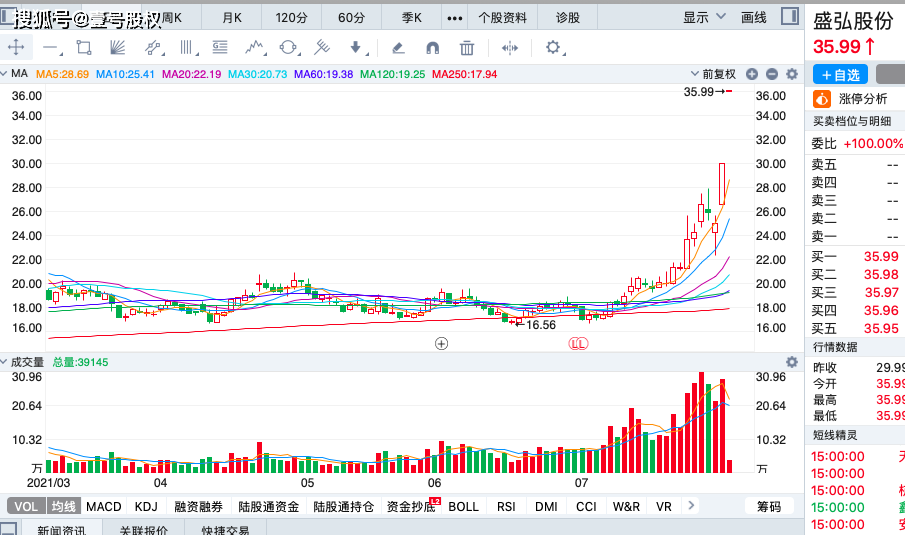Select the down arrow marker tool
The image size is (905, 535).
[356, 47]
